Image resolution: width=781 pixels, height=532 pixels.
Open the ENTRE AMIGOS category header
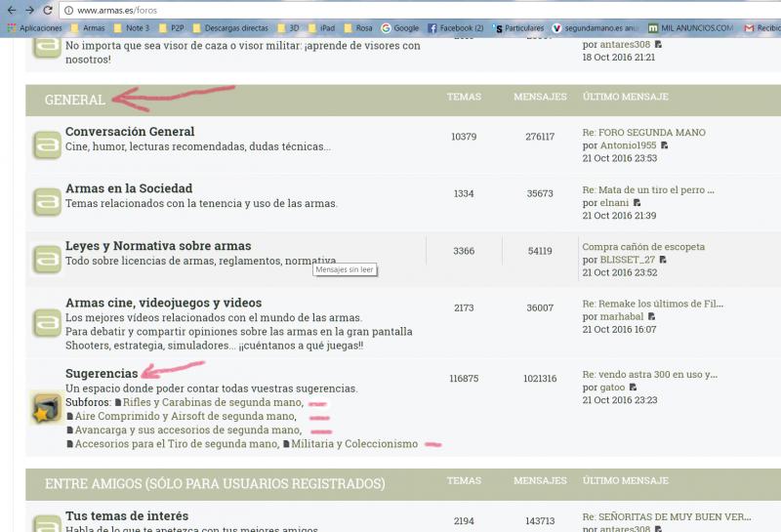(x=215, y=483)
